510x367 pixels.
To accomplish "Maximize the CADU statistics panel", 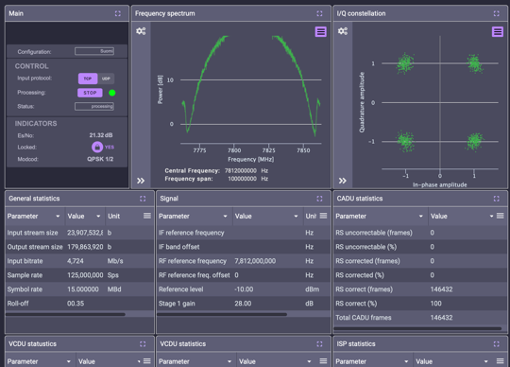I will 496,199.
